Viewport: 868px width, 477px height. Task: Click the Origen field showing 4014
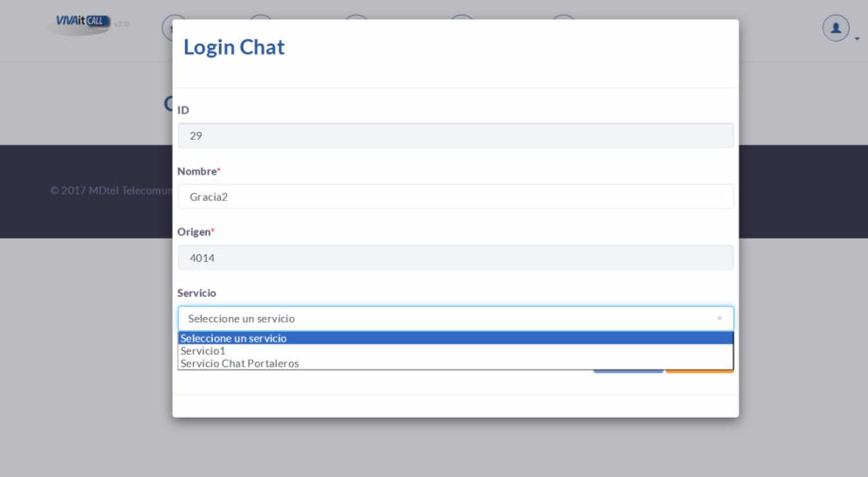click(456, 258)
